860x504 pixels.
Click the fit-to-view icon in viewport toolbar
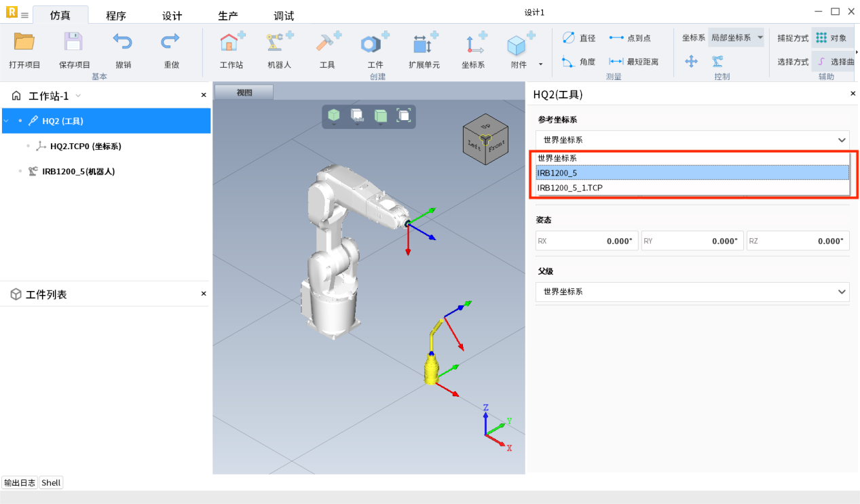coord(404,116)
